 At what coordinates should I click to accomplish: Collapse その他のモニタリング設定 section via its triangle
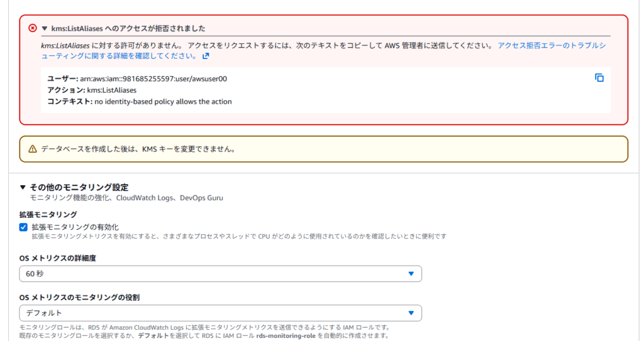(23, 187)
